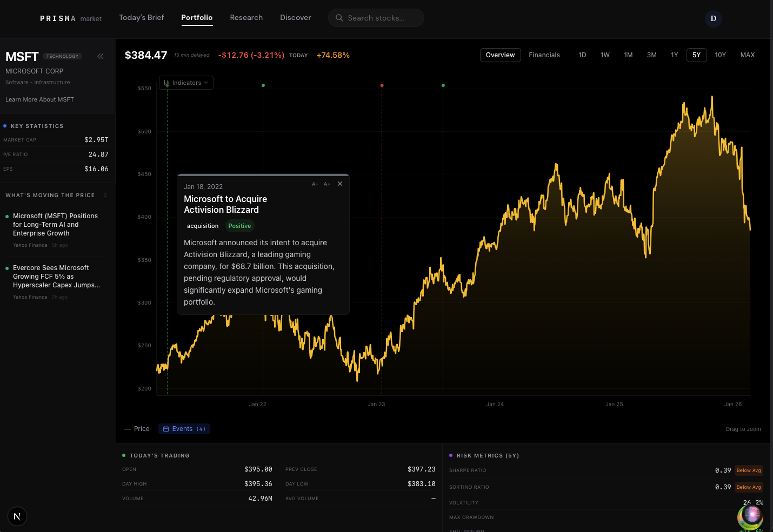
Task: Click the bar-chart icon on the Indicators button
Action: (167, 83)
